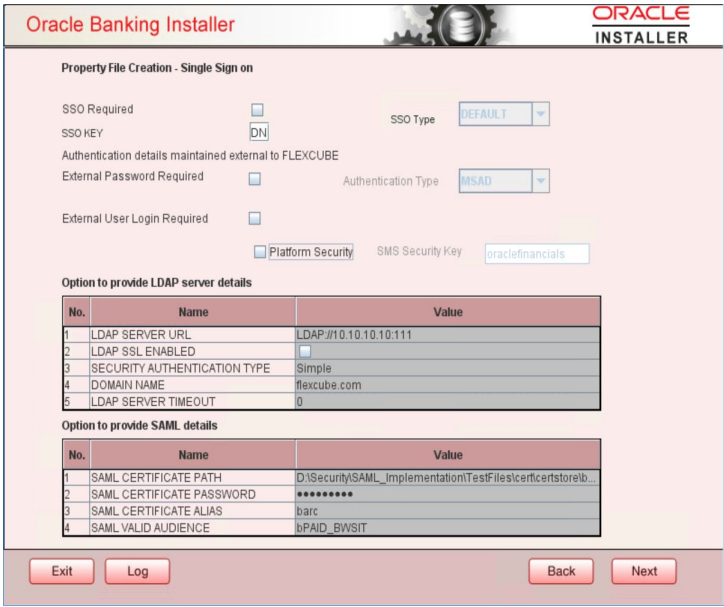The height and width of the screenshot is (607, 724).
Task: Select the LDAP SSL ENABLED name cell
Action: [193, 351]
